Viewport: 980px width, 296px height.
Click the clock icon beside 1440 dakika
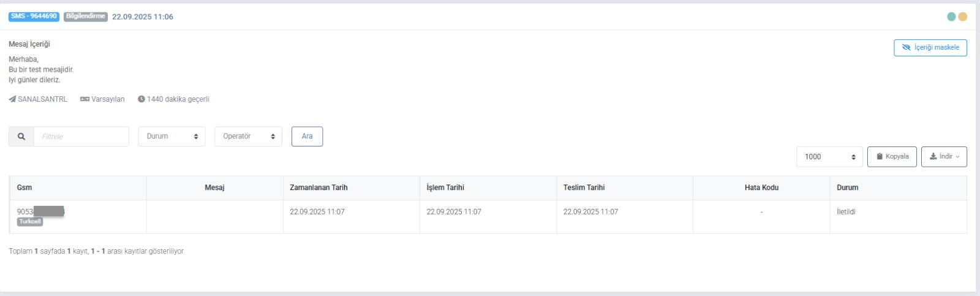click(x=141, y=99)
